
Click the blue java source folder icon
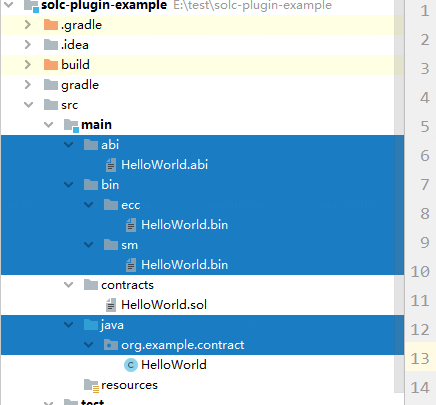coord(91,325)
